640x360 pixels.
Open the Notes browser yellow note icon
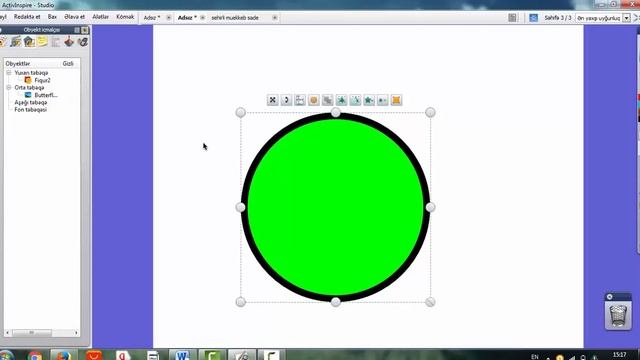coord(42,42)
